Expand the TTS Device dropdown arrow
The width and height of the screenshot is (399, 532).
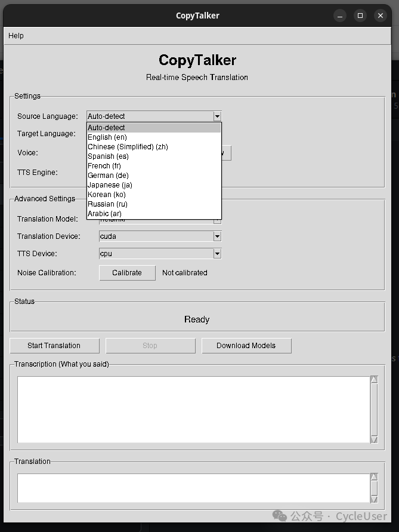click(217, 253)
